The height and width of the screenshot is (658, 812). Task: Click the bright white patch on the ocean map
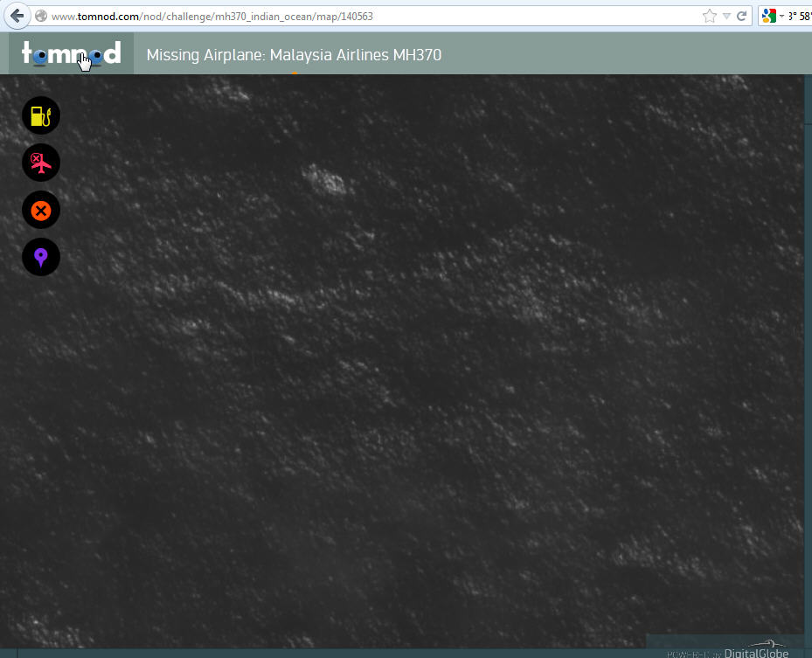328,179
